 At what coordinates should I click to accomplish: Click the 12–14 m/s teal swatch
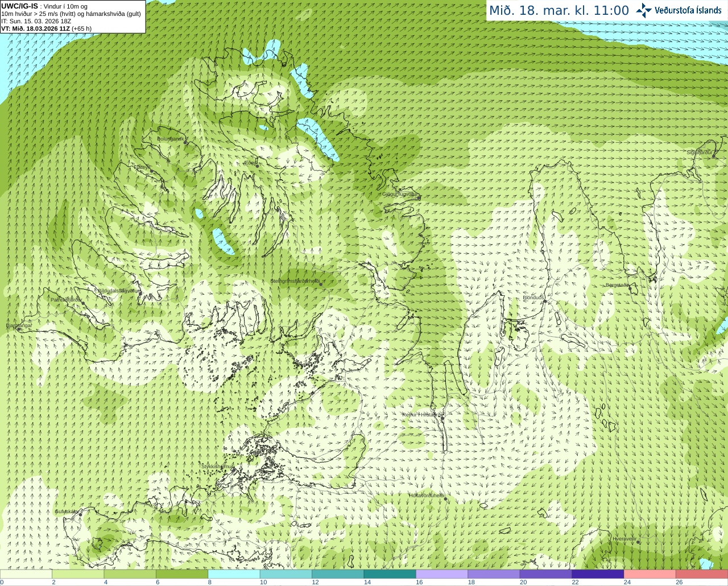338,574
